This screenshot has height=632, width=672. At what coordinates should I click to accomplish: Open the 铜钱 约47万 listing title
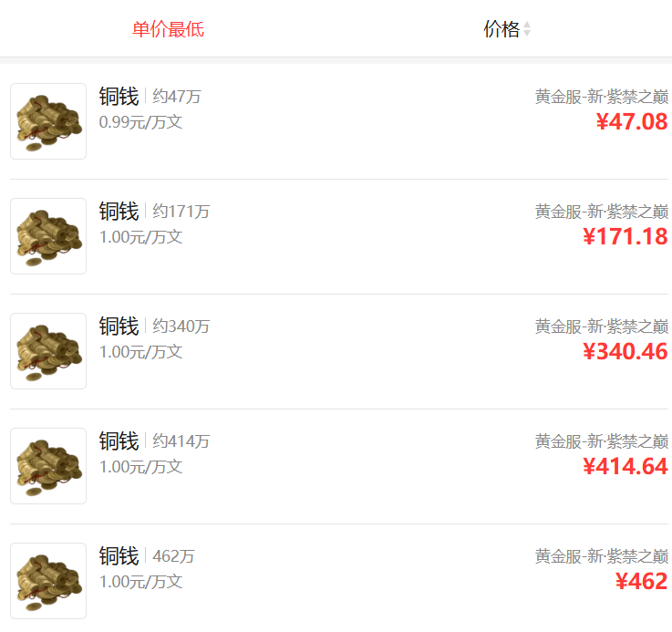[x=150, y=96]
